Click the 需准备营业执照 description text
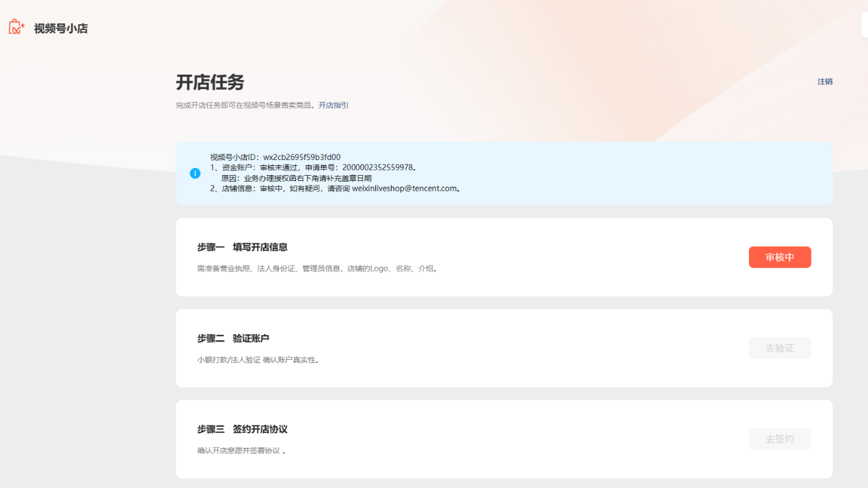The width and height of the screenshot is (868, 488). (x=318, y=268)
